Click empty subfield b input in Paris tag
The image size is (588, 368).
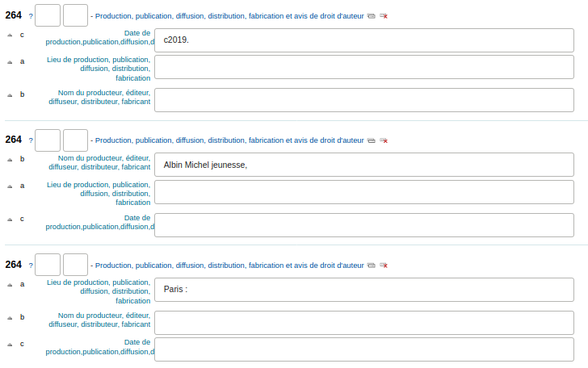click(x=364, y=323)
